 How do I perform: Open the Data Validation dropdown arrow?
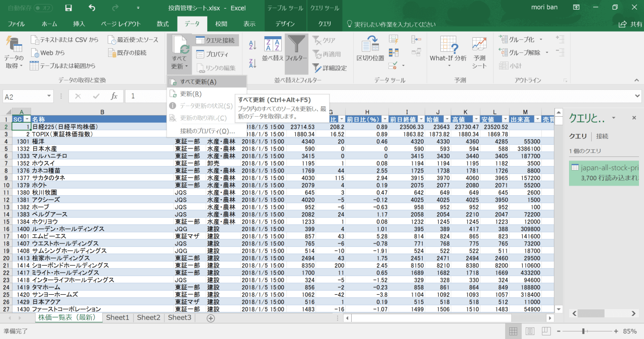point(403,66)
